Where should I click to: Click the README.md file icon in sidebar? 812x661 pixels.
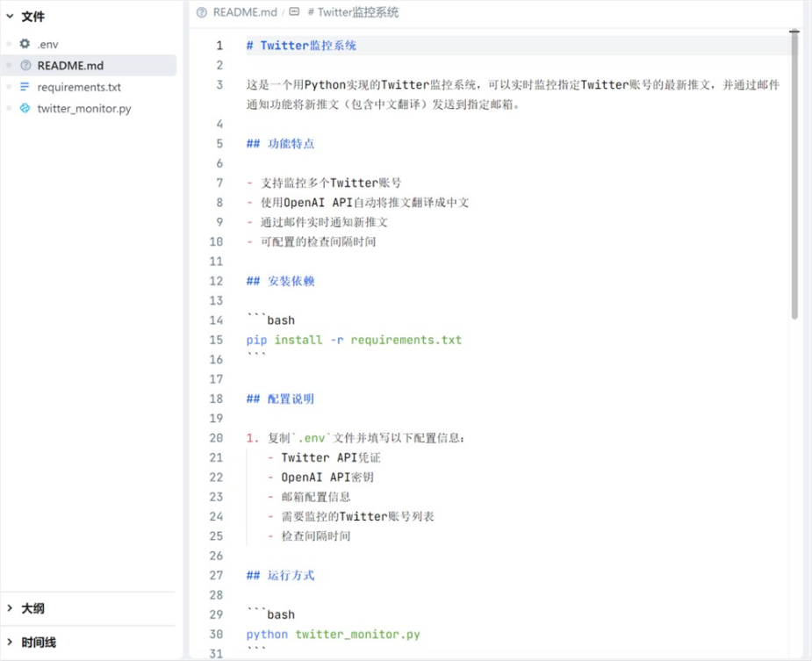pyautogui.click(x=25, y=65)
